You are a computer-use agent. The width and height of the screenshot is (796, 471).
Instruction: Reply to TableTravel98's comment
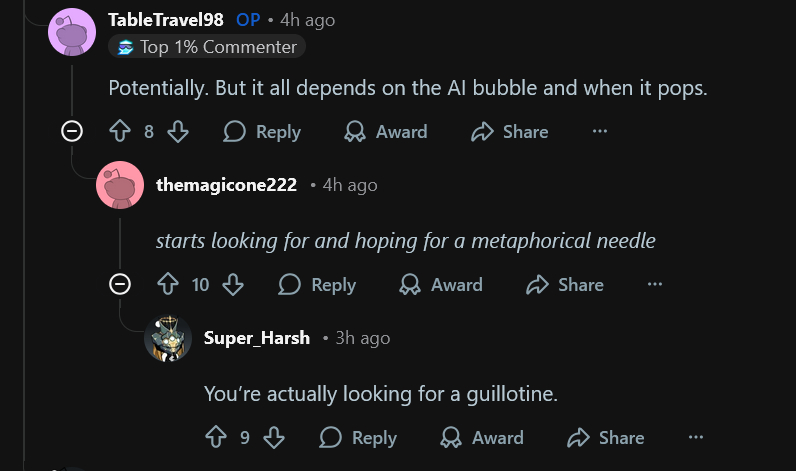coord(262,132)
